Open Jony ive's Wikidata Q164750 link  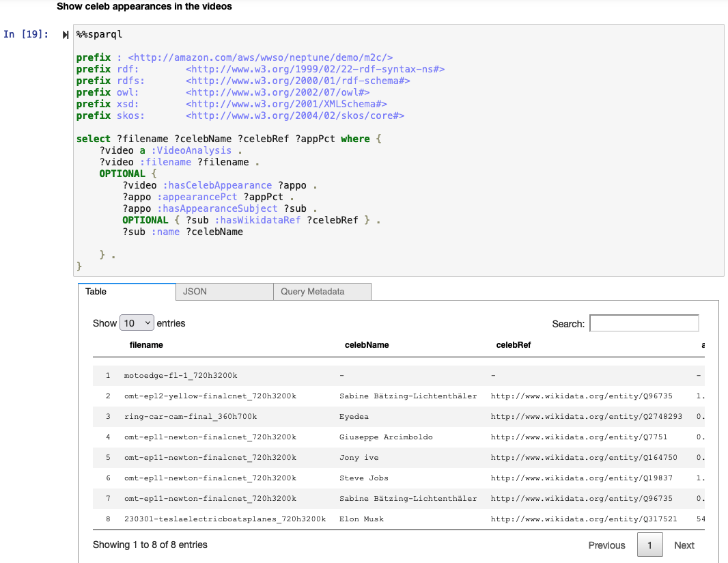pyautogui.click(x=583, y=458)
